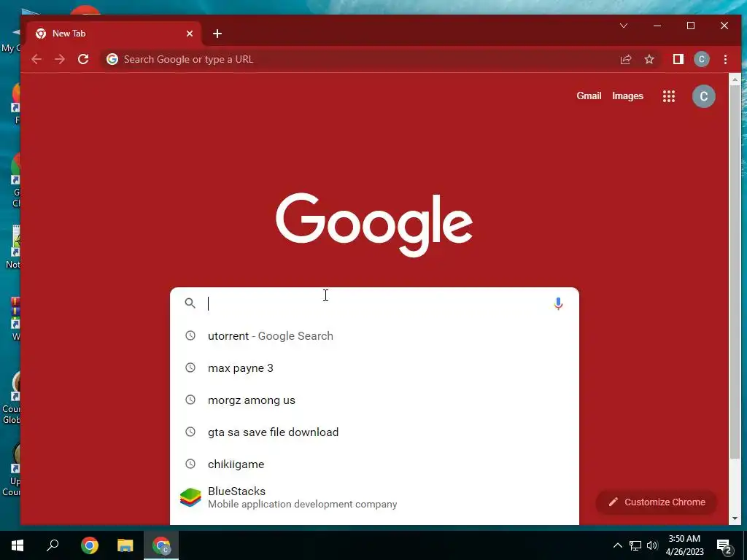Screen dimensions: 747x560
Task: Select the chikiigame suggestion
Action: click(374, 464)
